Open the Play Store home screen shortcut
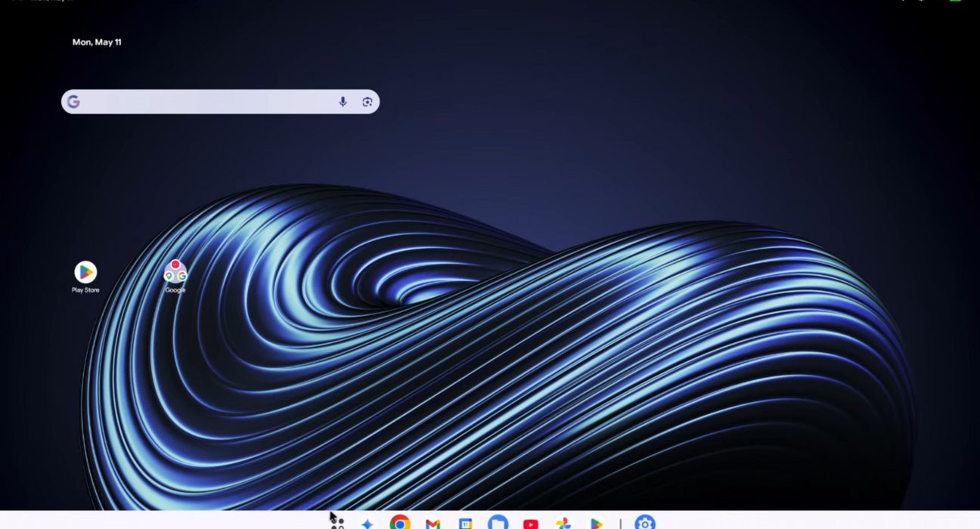Screen dimensions: 980x529 [85, 272]
